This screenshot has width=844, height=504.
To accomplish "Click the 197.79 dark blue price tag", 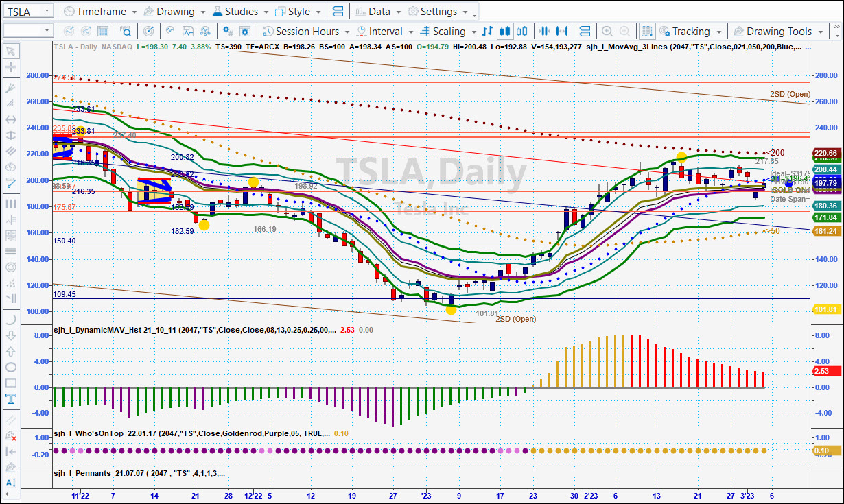I will 825,183.
